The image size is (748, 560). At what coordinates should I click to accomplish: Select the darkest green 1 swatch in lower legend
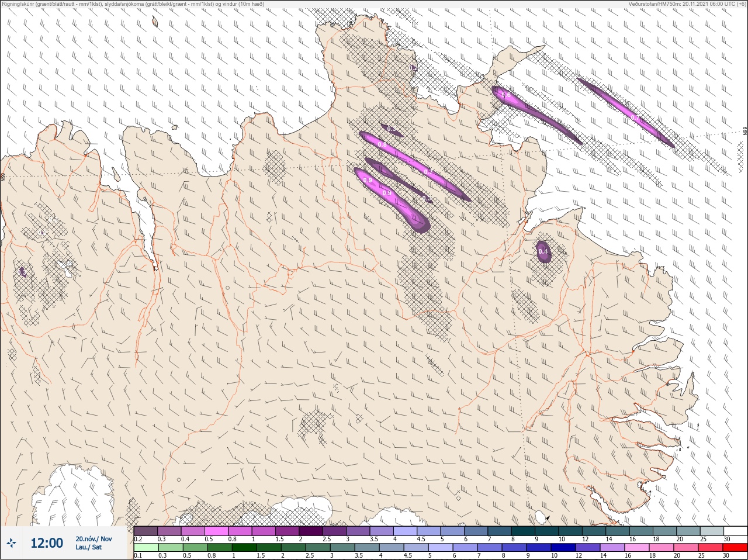[244, 548]
